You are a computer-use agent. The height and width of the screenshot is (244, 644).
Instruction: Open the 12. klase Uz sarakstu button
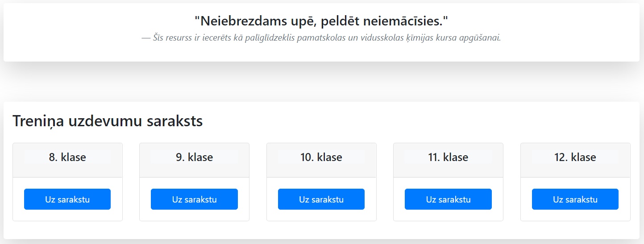(x=575, y=199)
